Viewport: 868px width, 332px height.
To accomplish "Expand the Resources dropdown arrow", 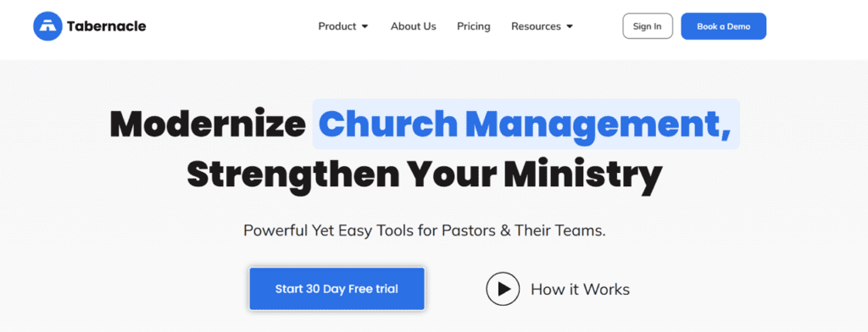I will point(570,26).
